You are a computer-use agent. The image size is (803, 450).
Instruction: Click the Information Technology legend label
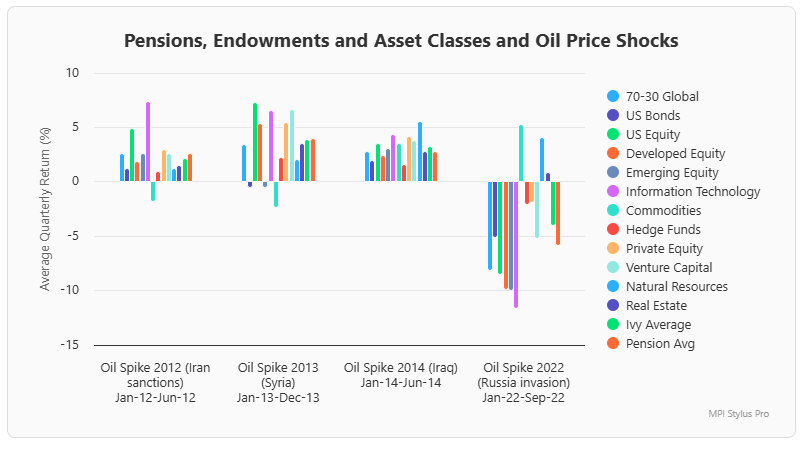pyautogui.click(x=693, y=192)
